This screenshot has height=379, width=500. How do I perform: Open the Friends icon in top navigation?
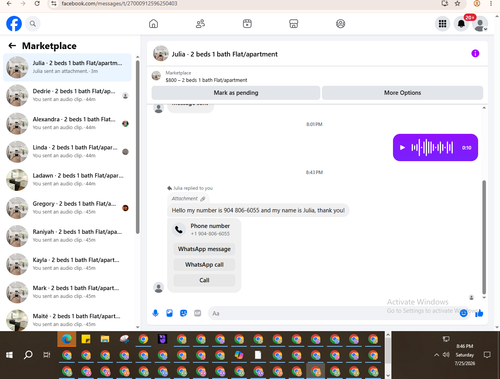point(200,24)
